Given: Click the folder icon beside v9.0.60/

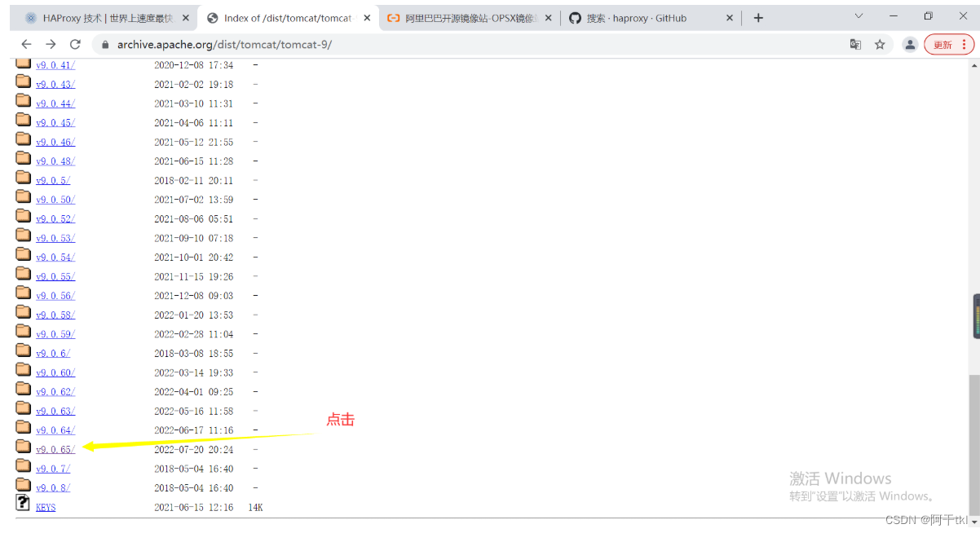Looking at the screenshot, I should coord(23,370).
